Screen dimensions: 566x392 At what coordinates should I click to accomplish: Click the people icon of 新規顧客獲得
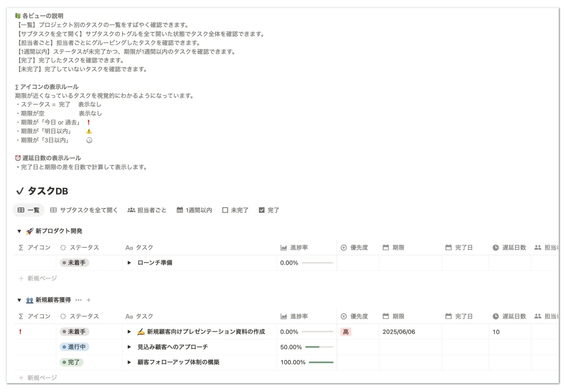point(29,300)
